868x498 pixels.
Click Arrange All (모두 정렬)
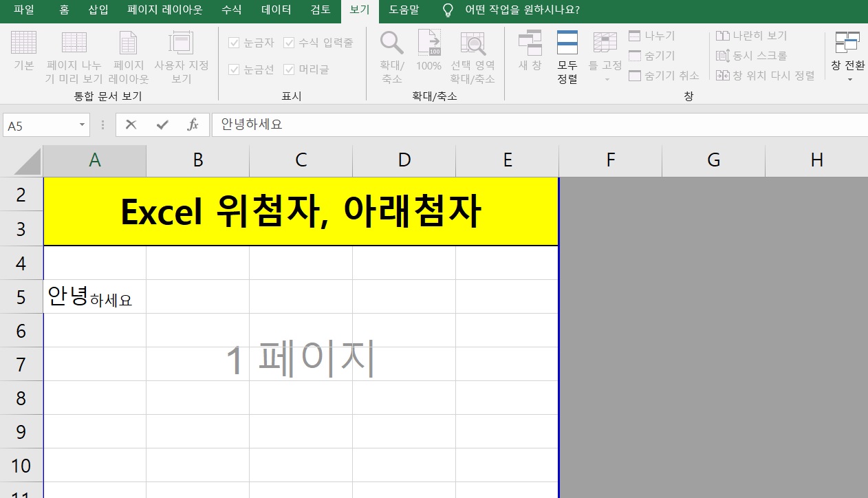(567, 58)
